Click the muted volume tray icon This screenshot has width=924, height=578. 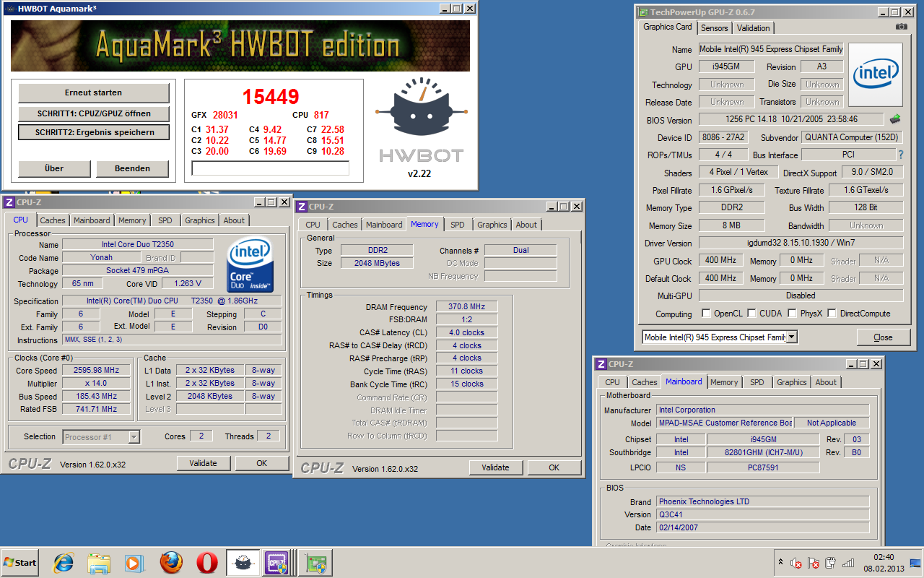[x=796, y=563]
